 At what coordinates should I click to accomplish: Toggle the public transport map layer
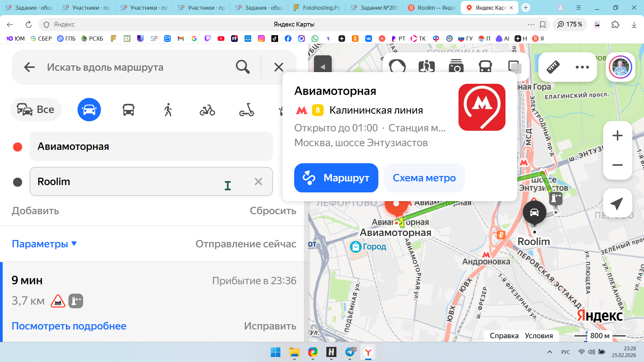[x=485, y=66]
